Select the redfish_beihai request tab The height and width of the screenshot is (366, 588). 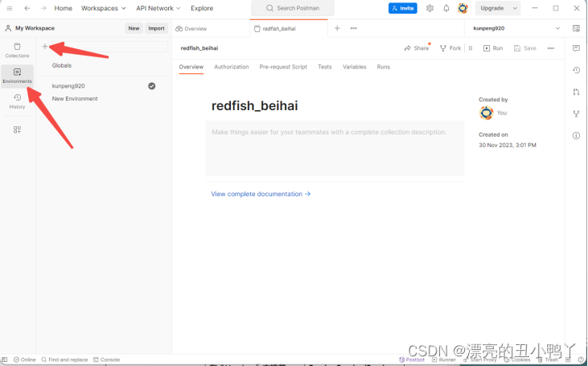288,28
